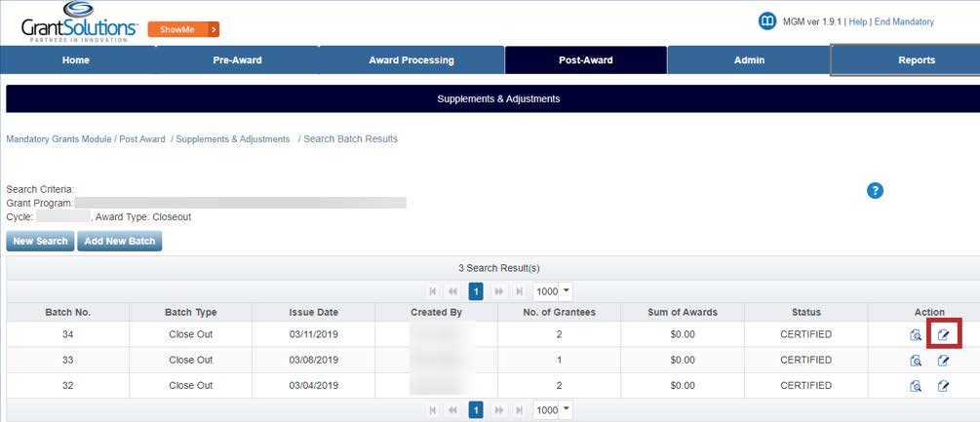This screenshot has width=980, height=422.
Task: Open the Mandatory Grants Module breadcrumb link
Action: coord(59,139)
